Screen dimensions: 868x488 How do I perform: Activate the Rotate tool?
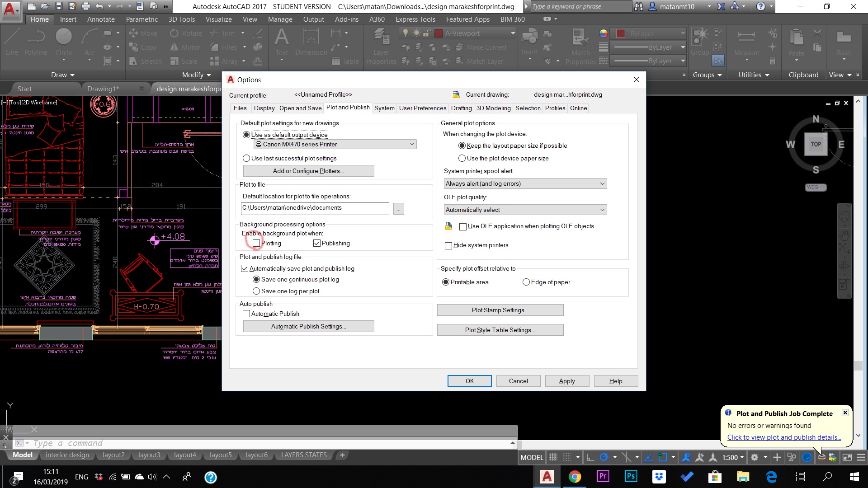point(186,33)
